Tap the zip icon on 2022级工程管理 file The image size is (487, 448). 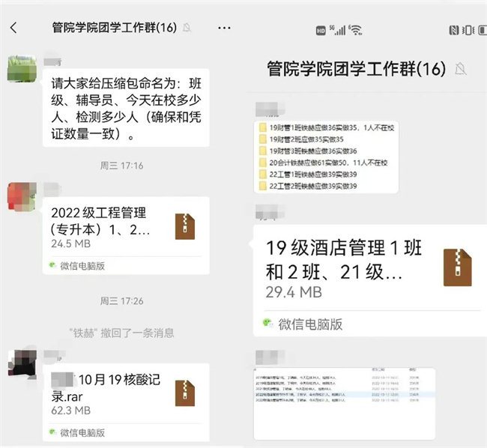tap(184, 226)
